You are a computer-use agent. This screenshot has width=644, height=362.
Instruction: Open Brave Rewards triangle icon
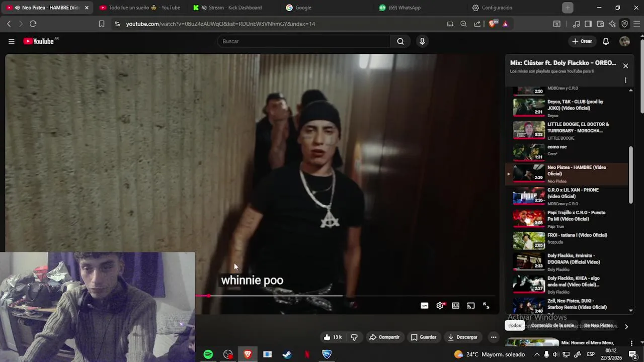pyautogui.click(x=505, y=24)
